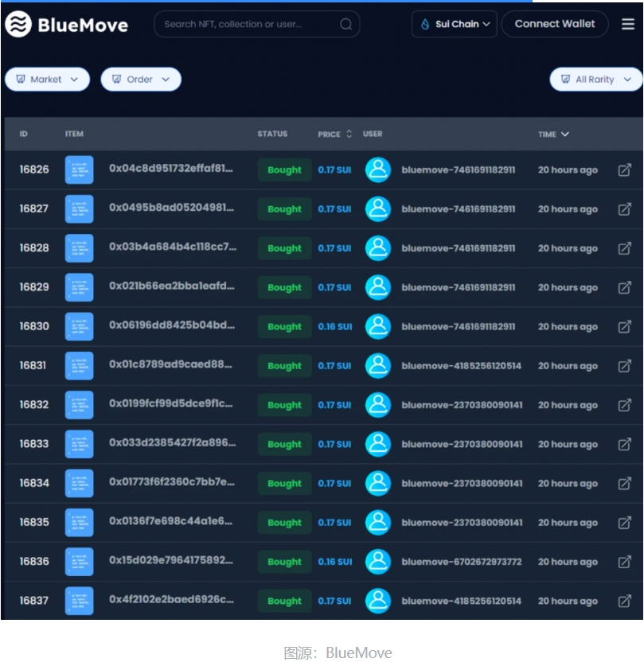Focus the Search NFT, collection or user field

pyautogui.click(x=257, y=24)
